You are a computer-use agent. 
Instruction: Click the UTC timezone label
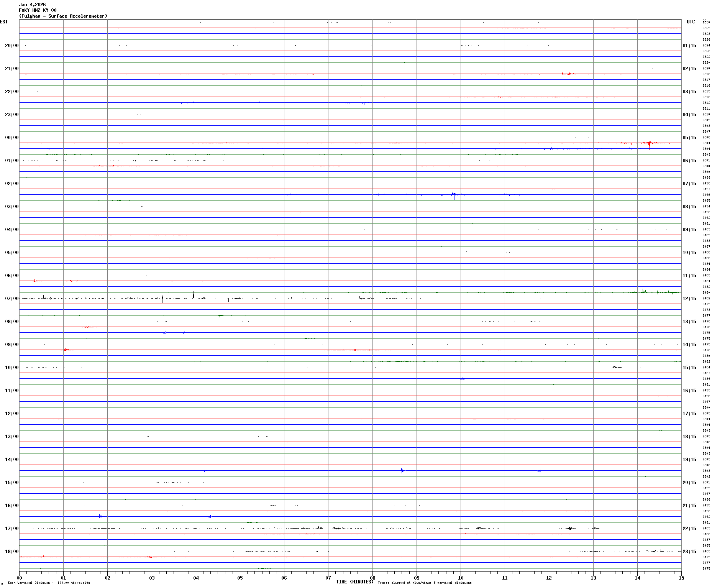pos(691,22)
